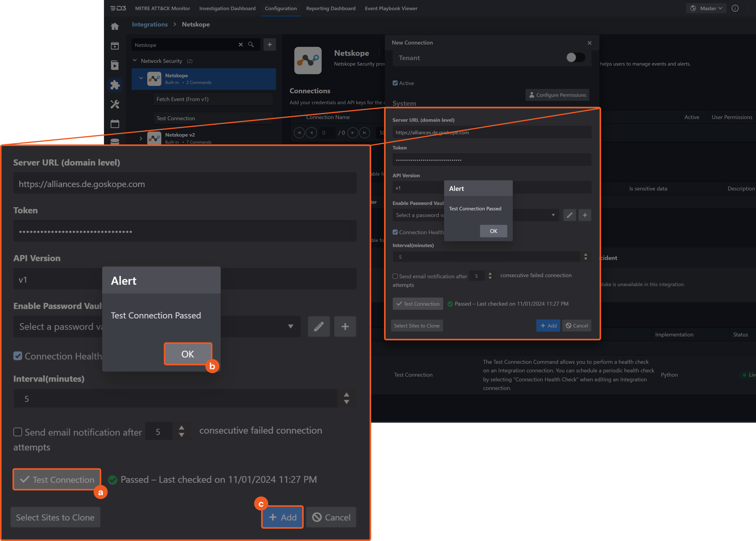Check Send email notification in small dialog
The width and height of the screenshot is (756, 541).
[x=395, y=276]
